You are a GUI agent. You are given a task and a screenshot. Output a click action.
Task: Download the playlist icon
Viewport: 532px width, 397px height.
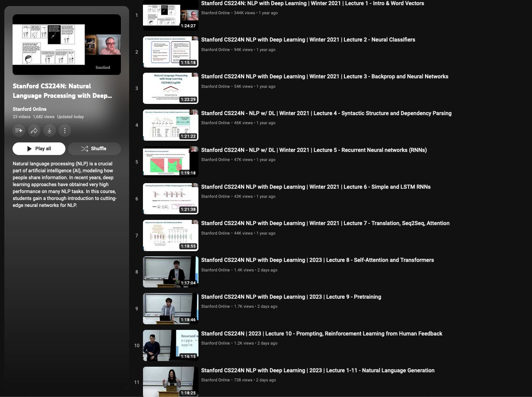pyautogui.click(x=49, y=130)
